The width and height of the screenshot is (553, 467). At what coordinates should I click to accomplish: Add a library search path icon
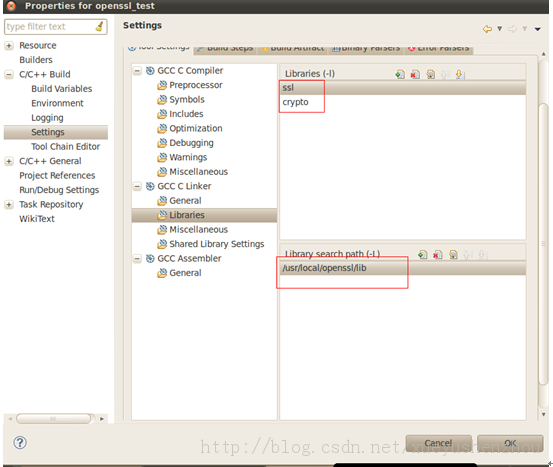point(422,255)
